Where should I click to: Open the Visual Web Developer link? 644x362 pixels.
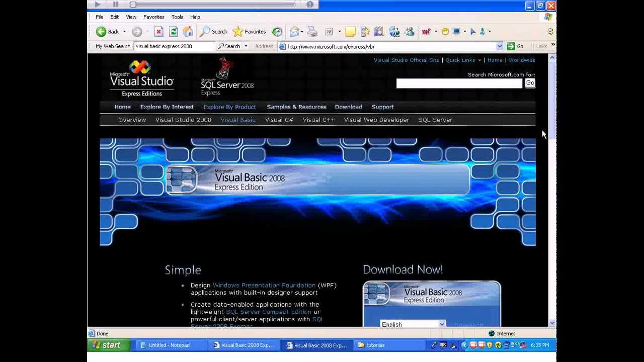point(377,120)
